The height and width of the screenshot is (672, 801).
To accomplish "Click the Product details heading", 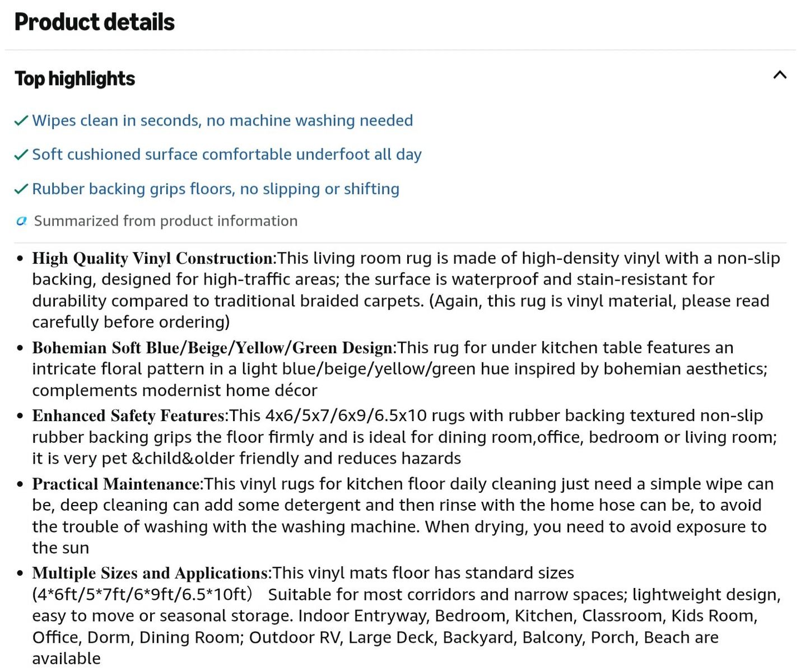I will (x=95, y=22).
